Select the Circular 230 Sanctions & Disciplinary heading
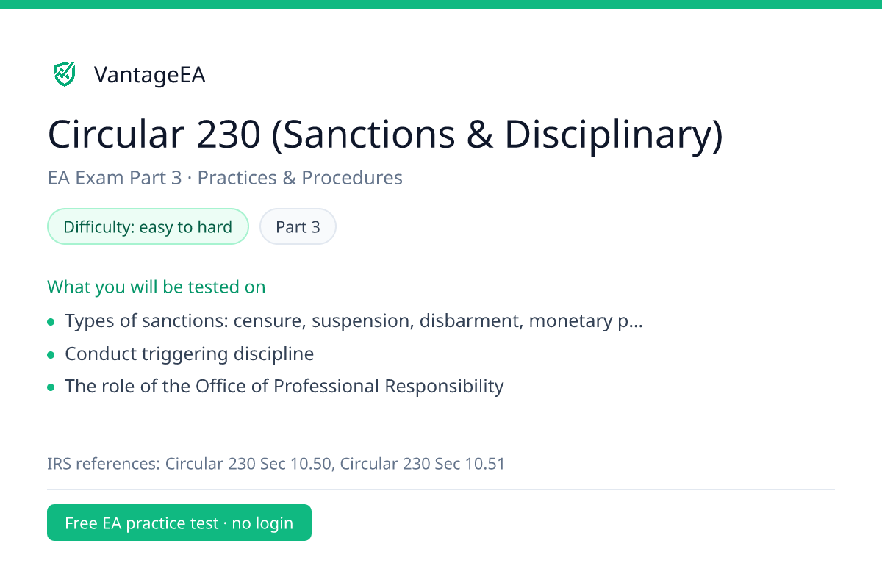 [x=385, y=135]
